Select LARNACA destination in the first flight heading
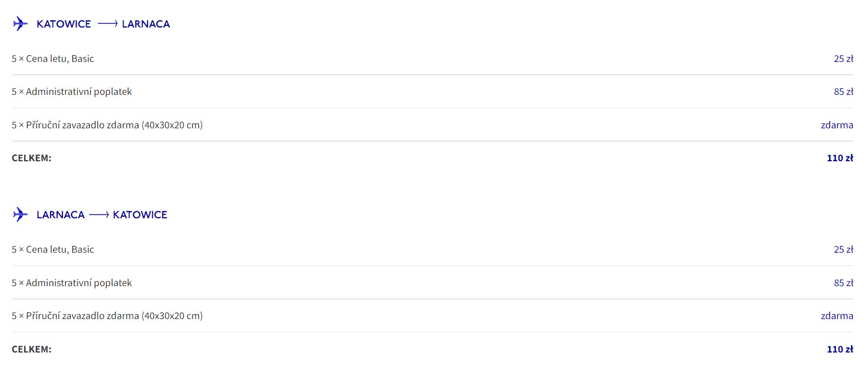Image resolution: width=868 pixels, height=383 pixels. pos(146,24)
